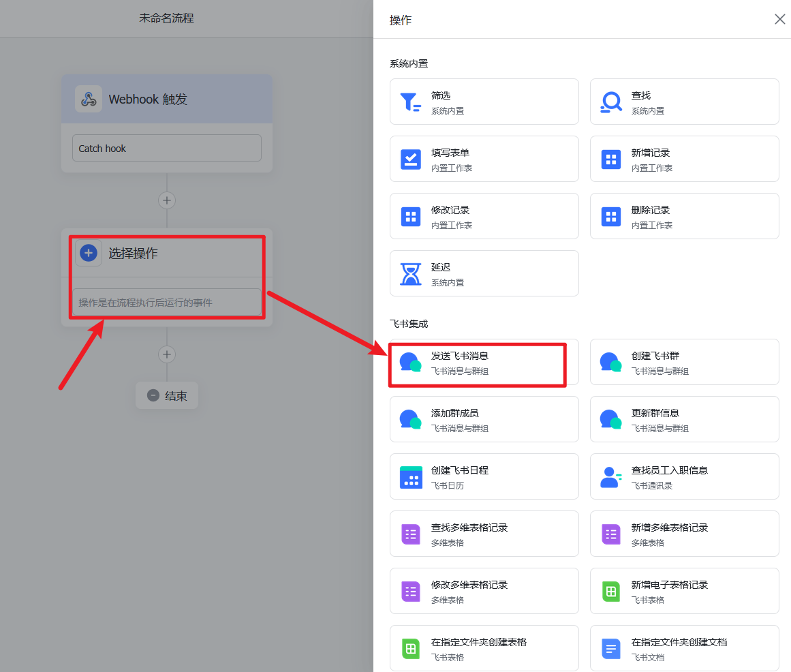
Task: Click the 飞书集成 section heading
Action: (409, 323)
